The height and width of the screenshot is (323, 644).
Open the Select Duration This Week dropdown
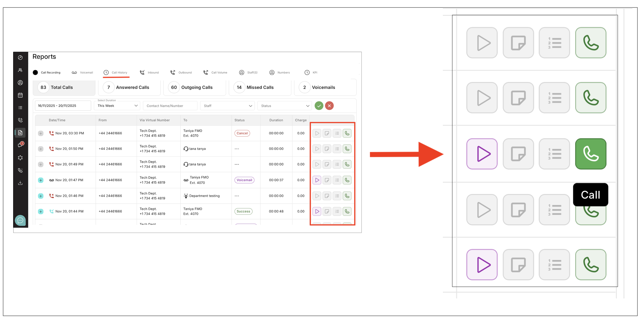pos(117,106)
